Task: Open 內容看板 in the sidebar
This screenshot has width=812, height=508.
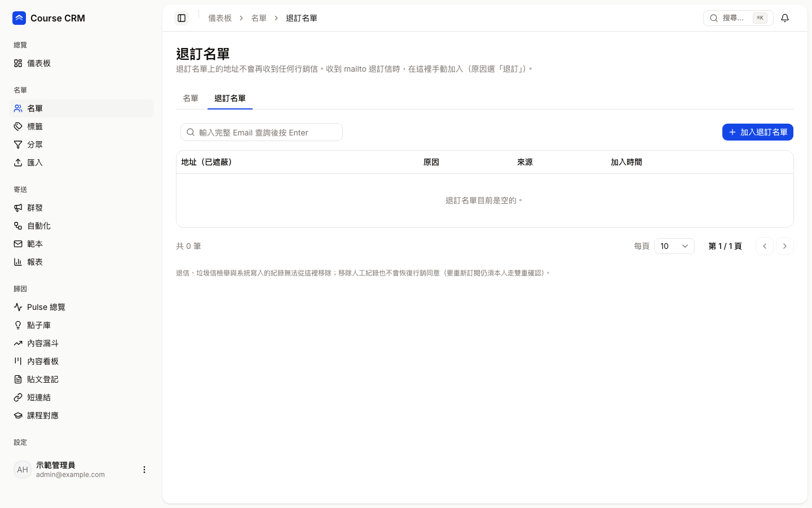Action: pyautogui.click(x=81, y=361)
